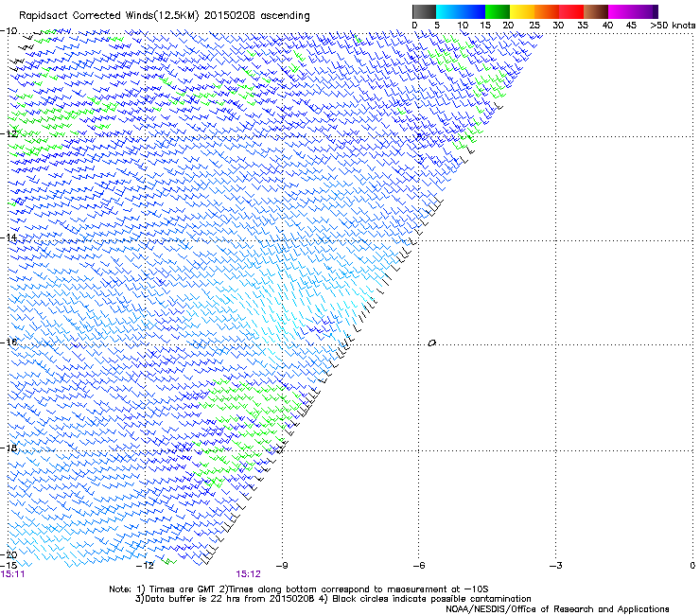Click the 'Data buffer is 22 hrs' note line
700x615 pixels.
(333, 599)
